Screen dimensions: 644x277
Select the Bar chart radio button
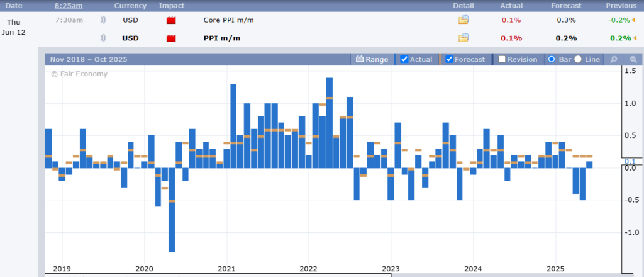(x=552, y=59)
